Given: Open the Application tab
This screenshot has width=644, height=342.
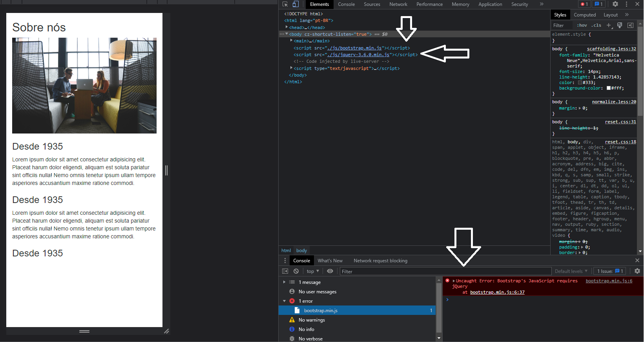Looking at the screenshot, I should click(490, 4).
